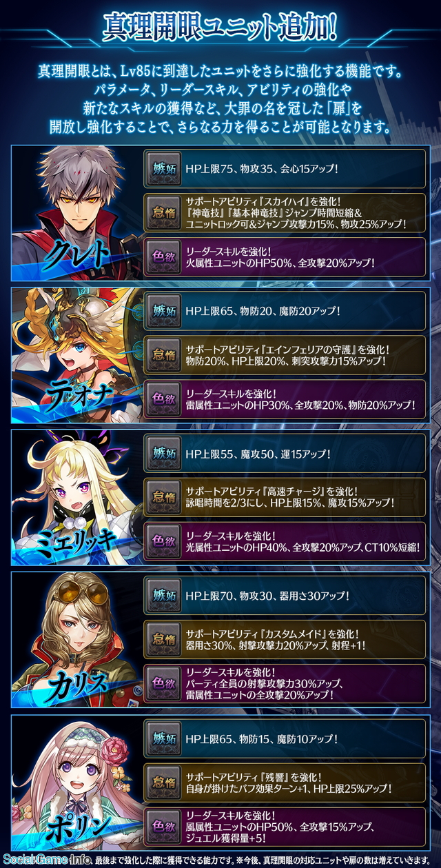The width and height of the screenshot is (441, 868).
Task: Select Pauline's 怠惰 sloth gate icon
Action: tap(165, 783)
